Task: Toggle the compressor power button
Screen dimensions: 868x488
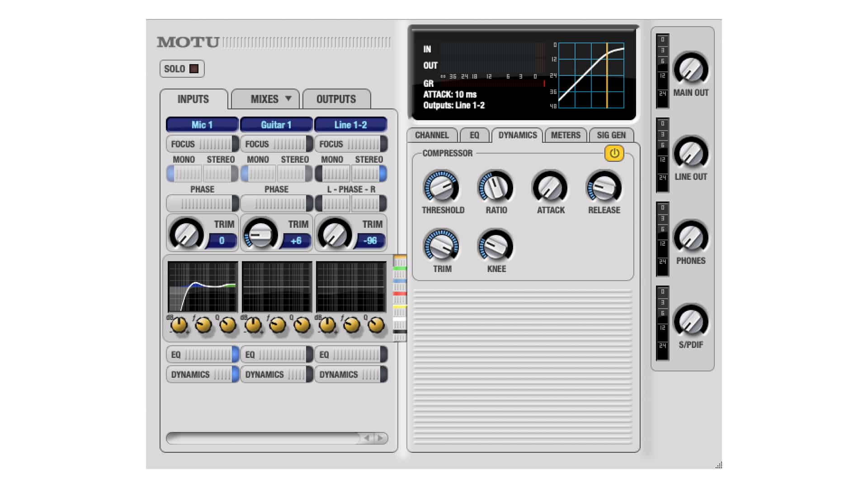Action: pyautogui.click(x=614, y=154)
